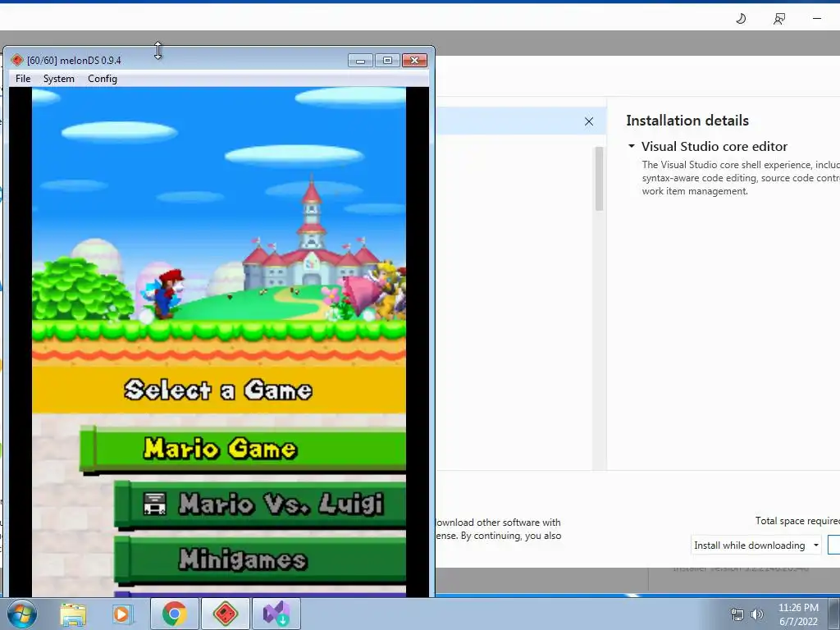
Task: Select Mario Vs. Luigi mode
Action: (261, 504)
